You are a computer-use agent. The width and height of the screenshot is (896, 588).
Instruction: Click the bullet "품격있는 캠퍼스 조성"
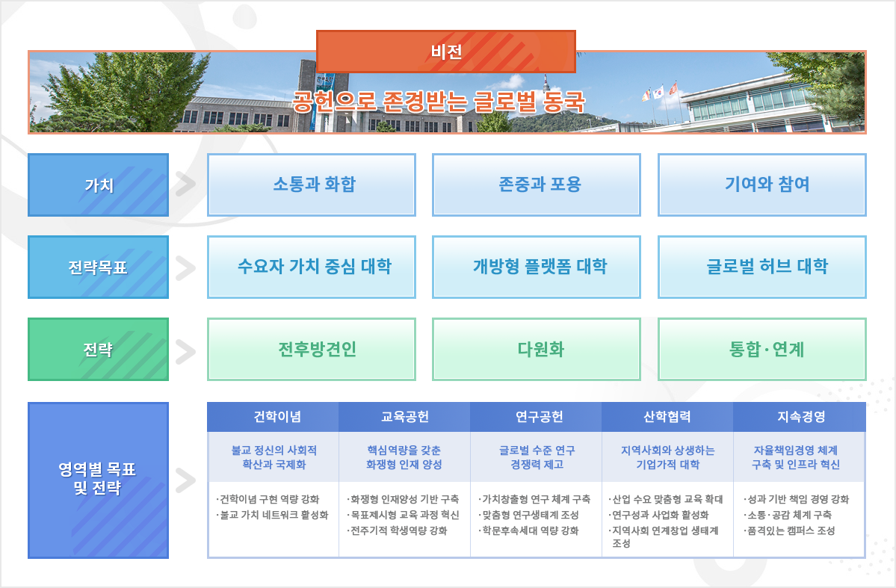click(x=790, y=531)
